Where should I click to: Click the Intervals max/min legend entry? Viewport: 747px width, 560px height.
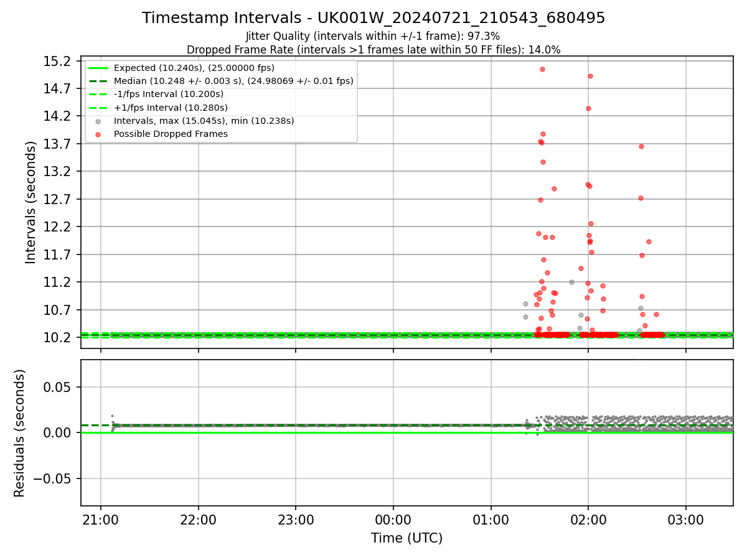pos(204,121)
